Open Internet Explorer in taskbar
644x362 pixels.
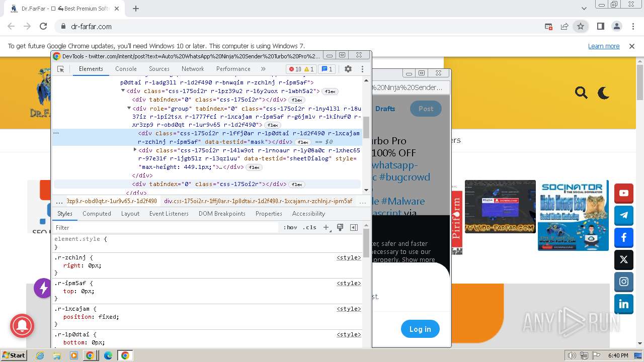[x=40, y=355]
